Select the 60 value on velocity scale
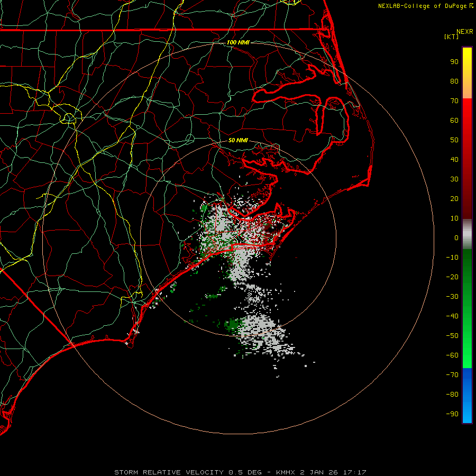 (x=454, y=121)
